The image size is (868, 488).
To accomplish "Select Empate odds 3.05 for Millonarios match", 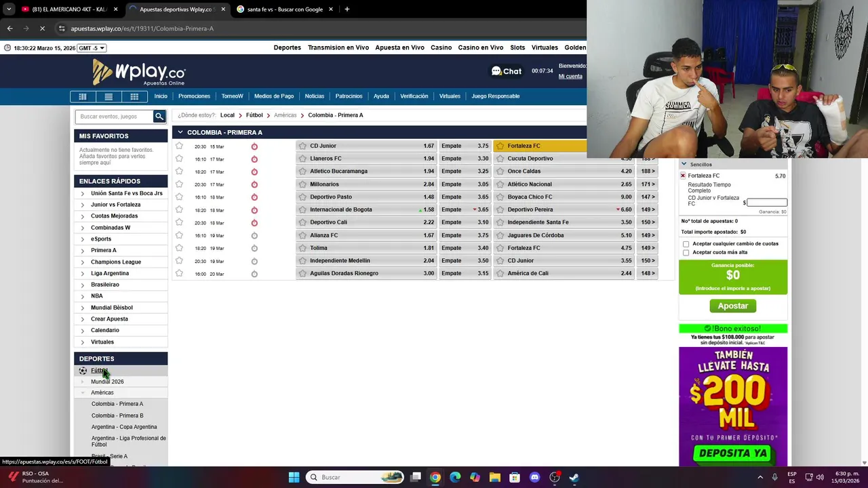I will [x=465, y=184].
